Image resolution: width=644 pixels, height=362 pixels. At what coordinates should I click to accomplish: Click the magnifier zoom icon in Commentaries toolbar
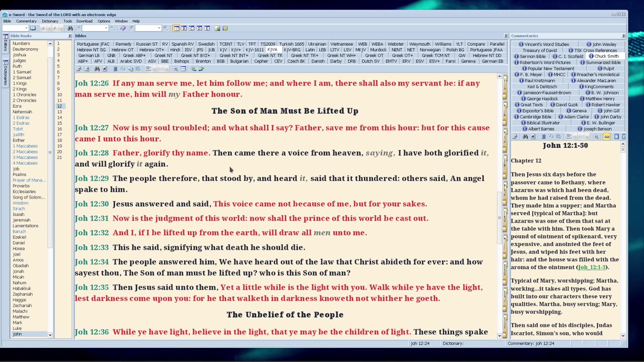(596, 136)
